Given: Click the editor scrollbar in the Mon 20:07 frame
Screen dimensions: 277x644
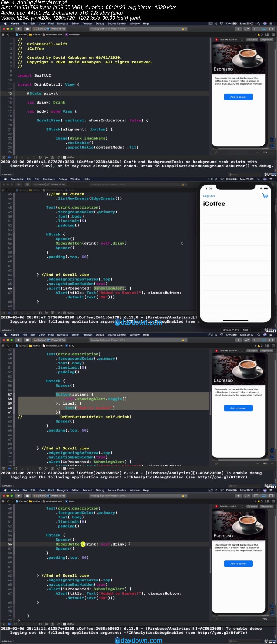Looking at the screenshot, I should tap(210, 51).
